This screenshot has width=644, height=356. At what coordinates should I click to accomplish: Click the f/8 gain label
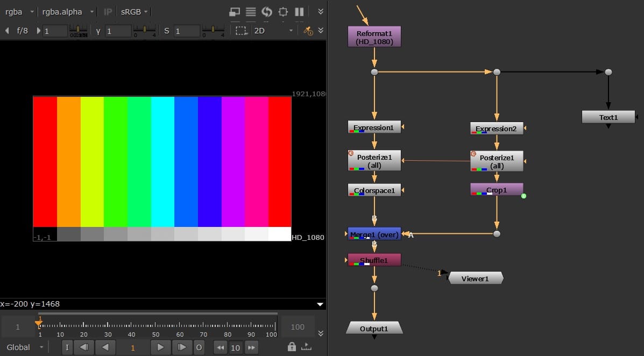pyautogui.click(x=22, y=31)
